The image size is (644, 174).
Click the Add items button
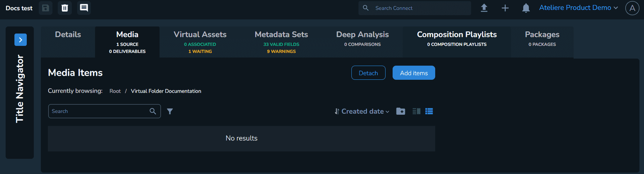click(414, 73)
